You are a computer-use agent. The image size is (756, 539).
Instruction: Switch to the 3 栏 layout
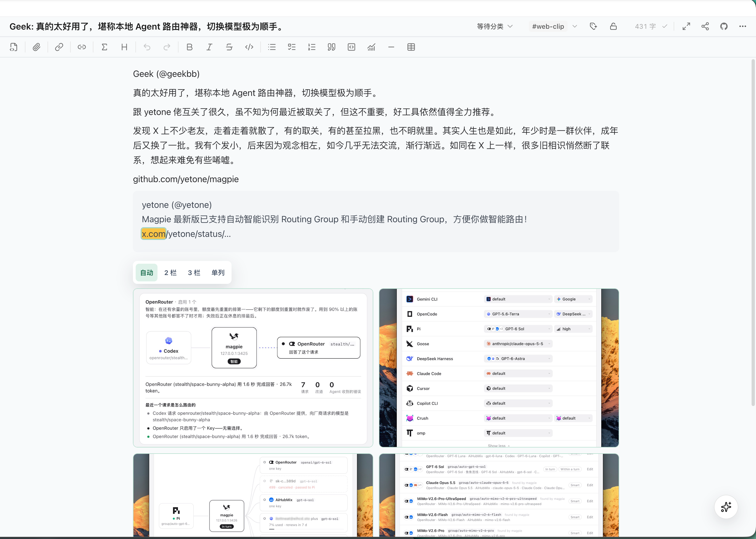click(194, 273)
